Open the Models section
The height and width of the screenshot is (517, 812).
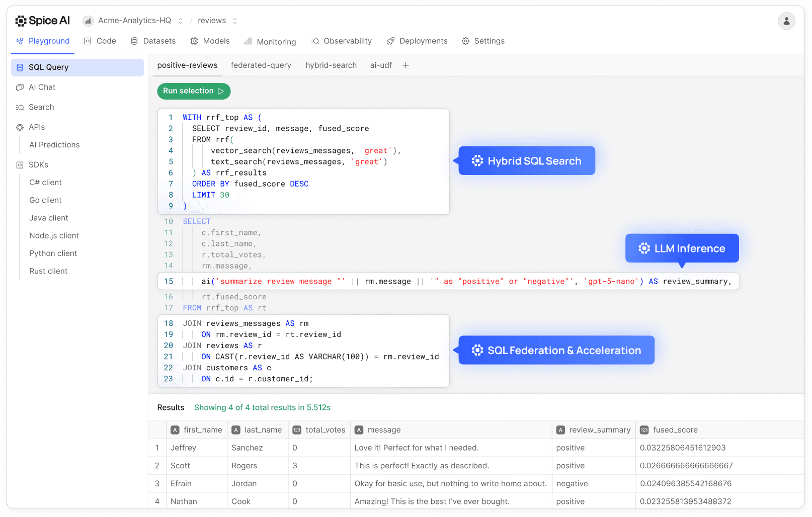coord(210,41)
